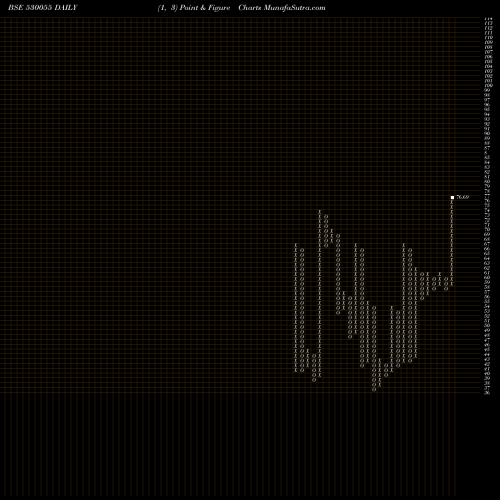Click the 'BSE 530055 DAILY' chart title

[x=43, y=8]
